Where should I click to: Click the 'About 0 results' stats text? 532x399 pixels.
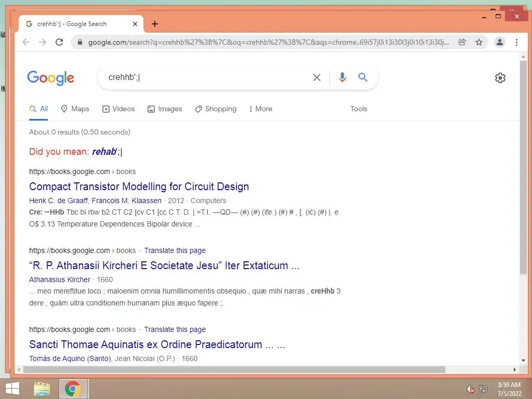coord(79,132)
